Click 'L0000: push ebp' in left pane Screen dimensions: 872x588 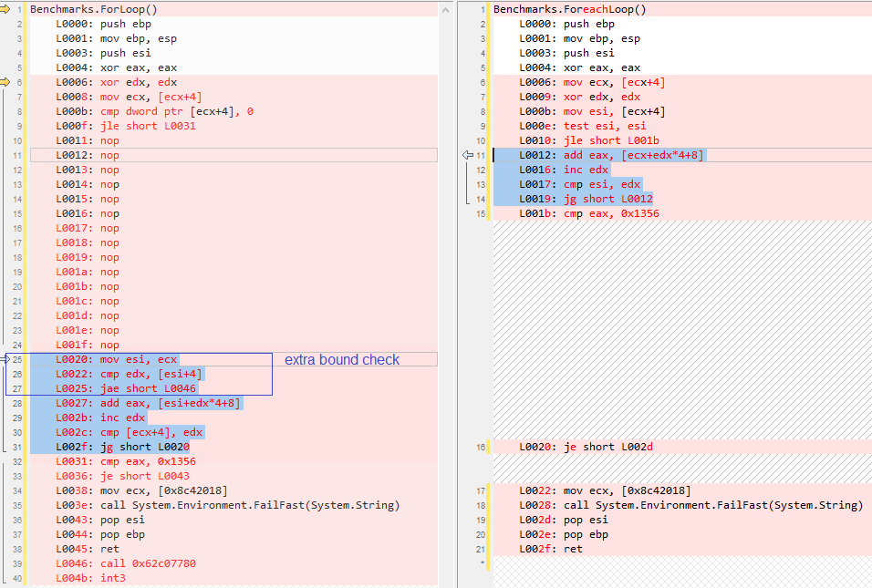tap(103, 24)
